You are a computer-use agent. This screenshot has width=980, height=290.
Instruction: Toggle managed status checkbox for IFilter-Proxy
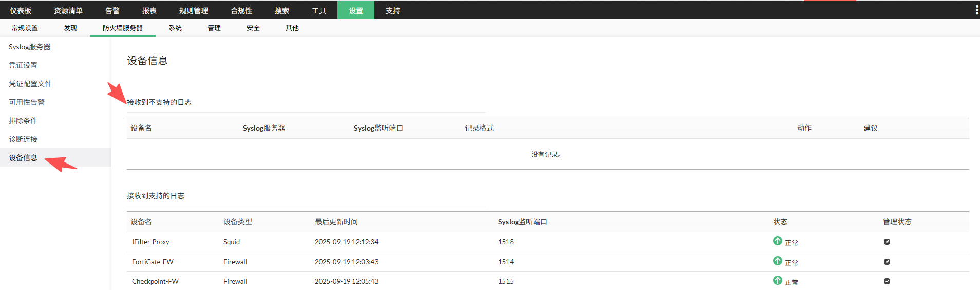[887, 242]
